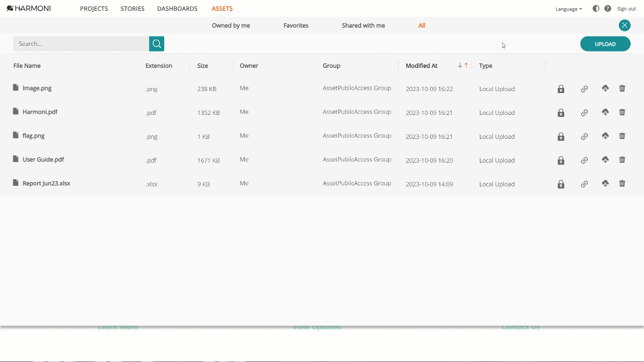Image resolution: width=644 pixels, height=362 pixels.
Task: Open the help question mark icon
Action: click(608, 9)
